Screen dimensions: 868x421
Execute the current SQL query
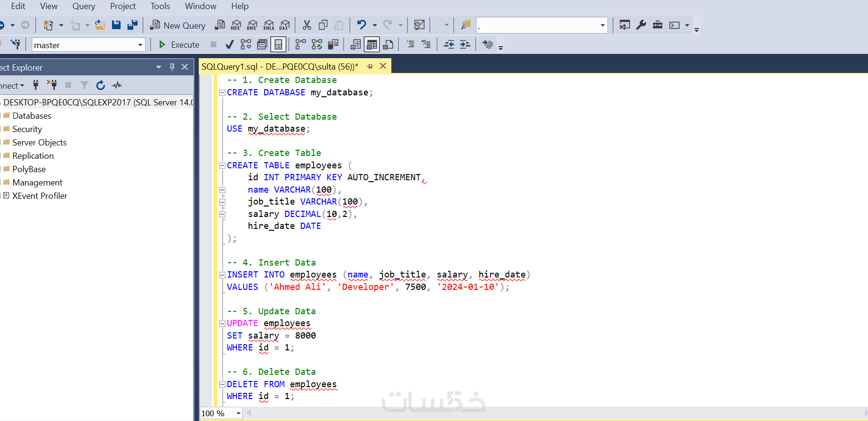click(x=179, y=45)
